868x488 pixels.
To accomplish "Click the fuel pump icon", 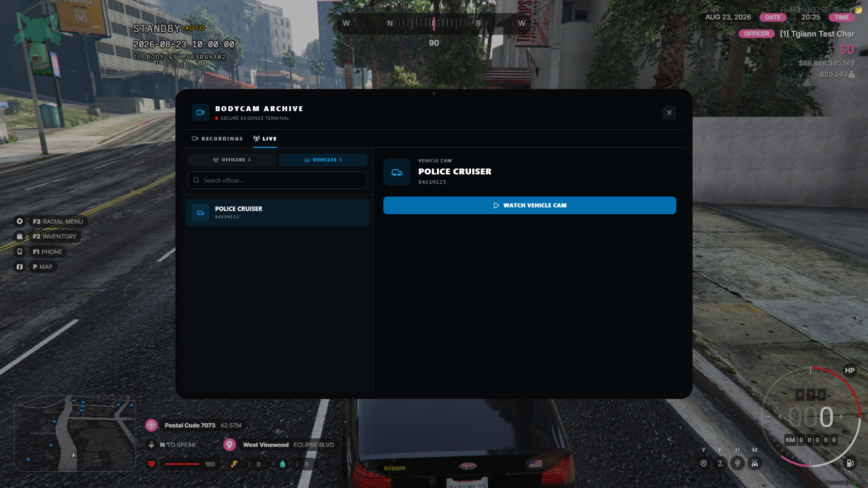I will pyautogui.click(x=850, y=463).
